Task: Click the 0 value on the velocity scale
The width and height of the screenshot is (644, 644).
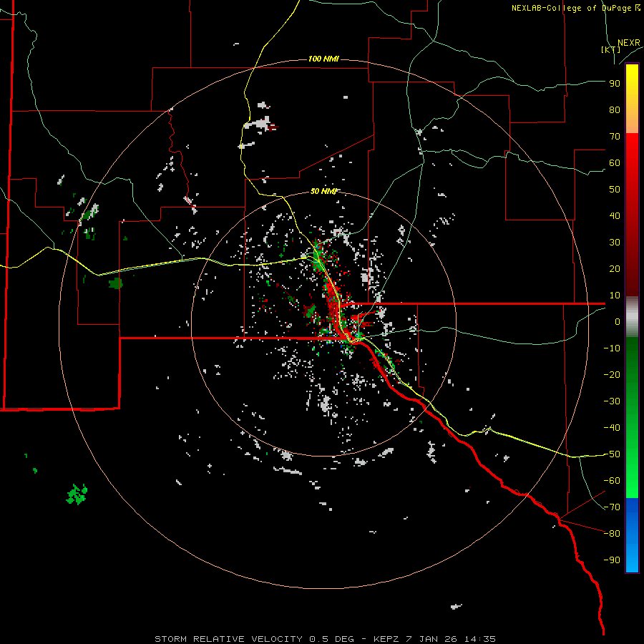Action: 618,322
